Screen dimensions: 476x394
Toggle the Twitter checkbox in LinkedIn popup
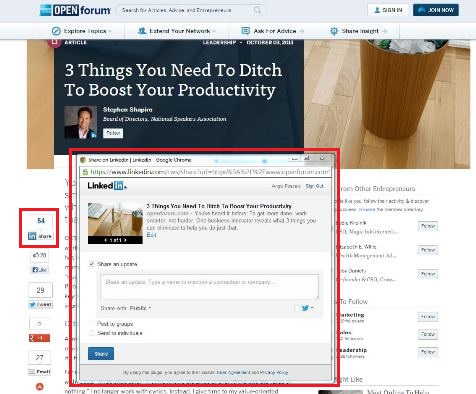pos(297,308)
